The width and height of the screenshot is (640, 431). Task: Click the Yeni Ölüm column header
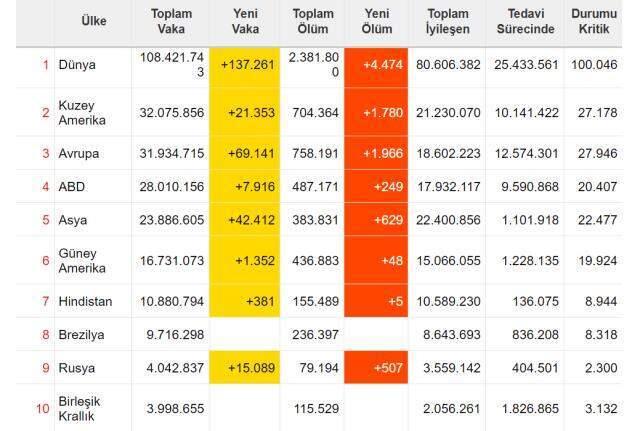(377, 21)
